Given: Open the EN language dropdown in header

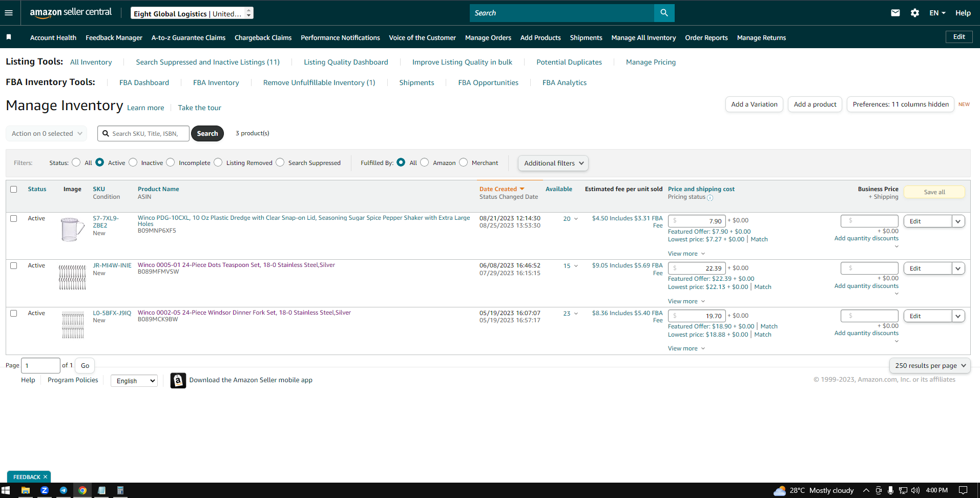Looking at the screenshot, I should pos(937,13).
